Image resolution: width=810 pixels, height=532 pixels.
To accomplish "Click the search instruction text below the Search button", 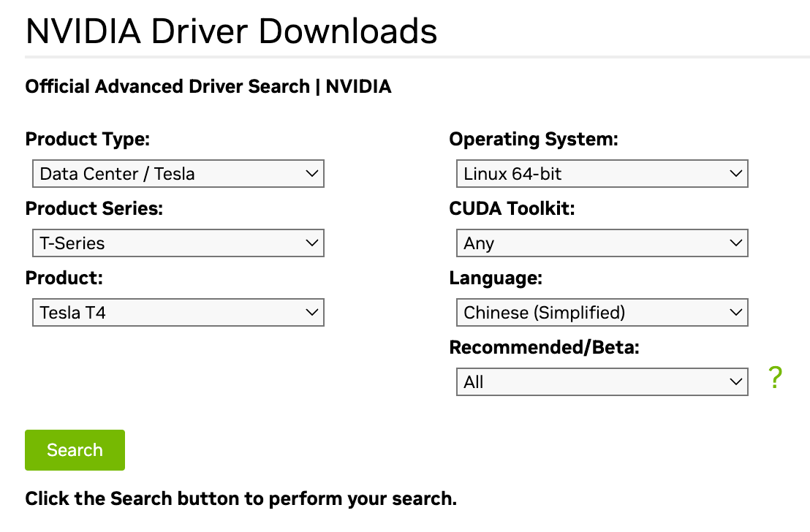I will 241,499.
